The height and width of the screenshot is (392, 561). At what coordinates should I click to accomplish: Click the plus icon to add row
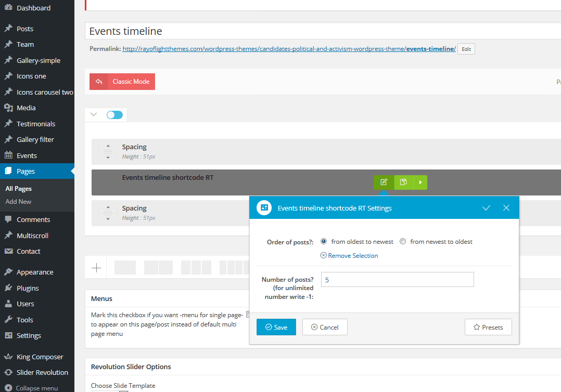[96, 268]
